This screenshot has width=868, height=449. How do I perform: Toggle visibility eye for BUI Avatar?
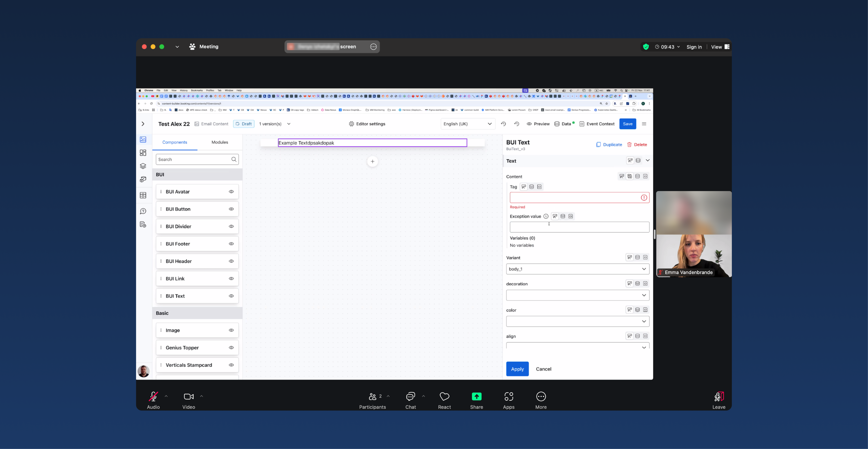pyautogui.click(x=231, y=192)
